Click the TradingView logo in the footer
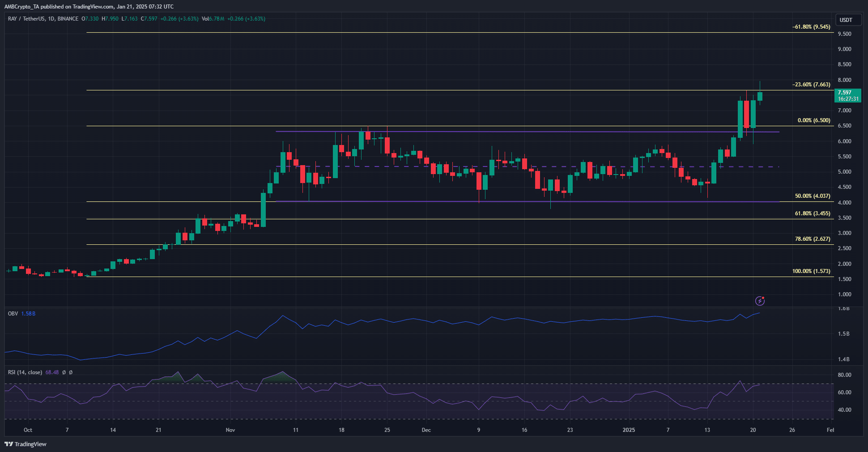This screenshot has width=868, height=452. click(26, 444)
